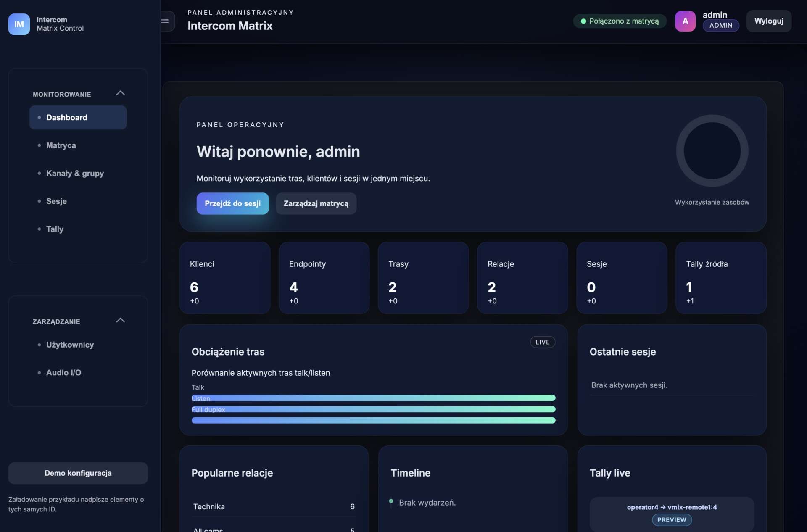Screen dimensions: 807x532
Task: Open the Audio I/O settings page
Action: pos(63,373)
